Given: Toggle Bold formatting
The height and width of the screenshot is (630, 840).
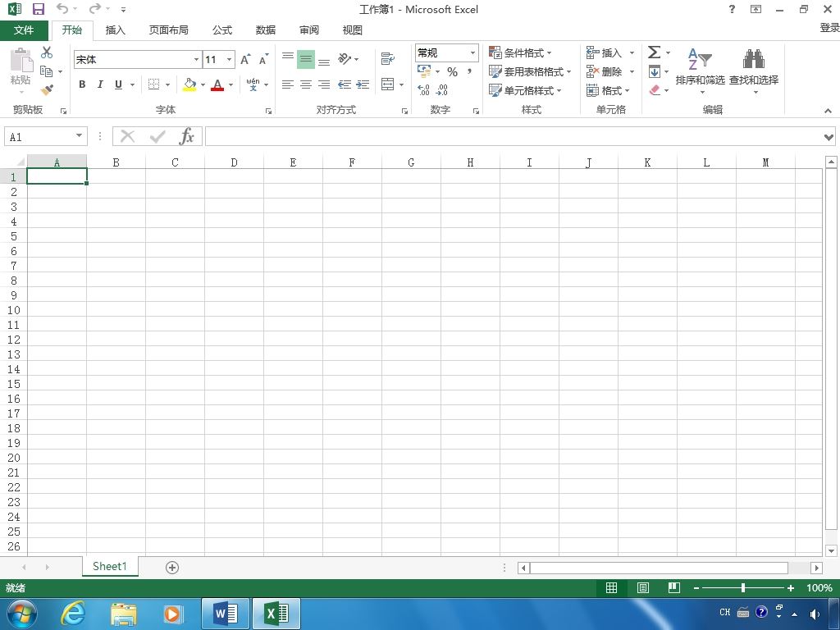Looking at the screenshot, I should (82, 84).
